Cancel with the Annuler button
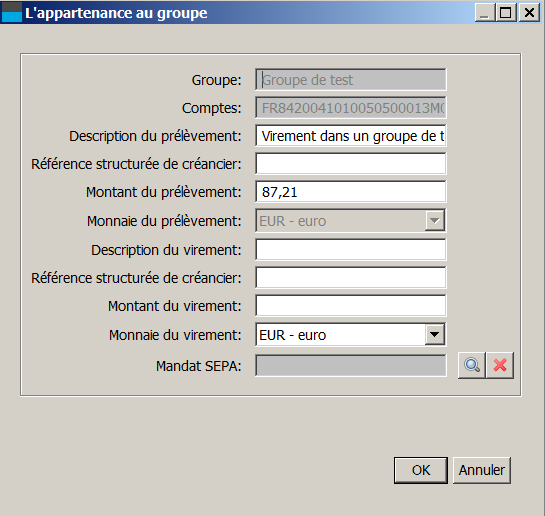 482,470
